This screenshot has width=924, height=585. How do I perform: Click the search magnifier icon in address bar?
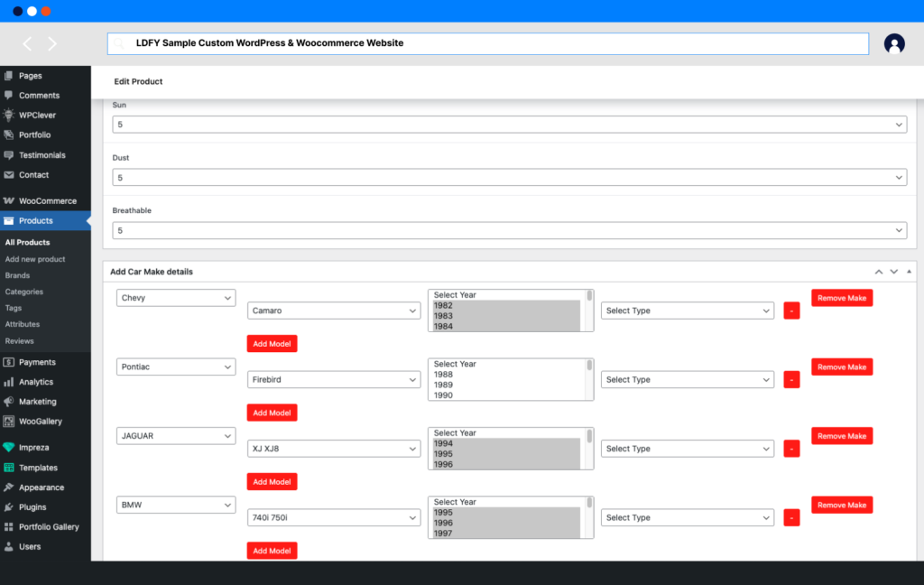point(119,43)
